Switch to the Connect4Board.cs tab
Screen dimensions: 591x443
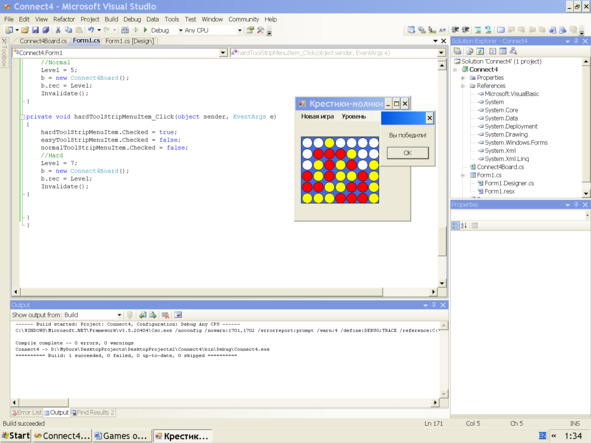(x=43, y=41)
